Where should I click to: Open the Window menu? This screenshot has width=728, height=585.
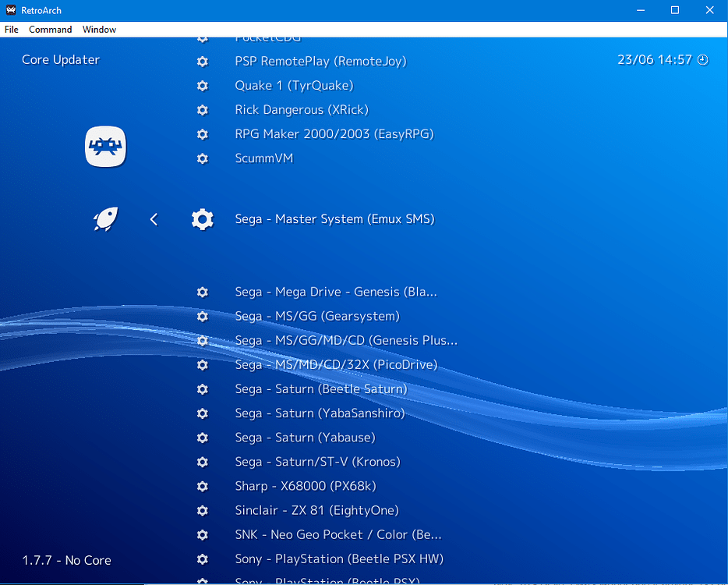point(99,30)
